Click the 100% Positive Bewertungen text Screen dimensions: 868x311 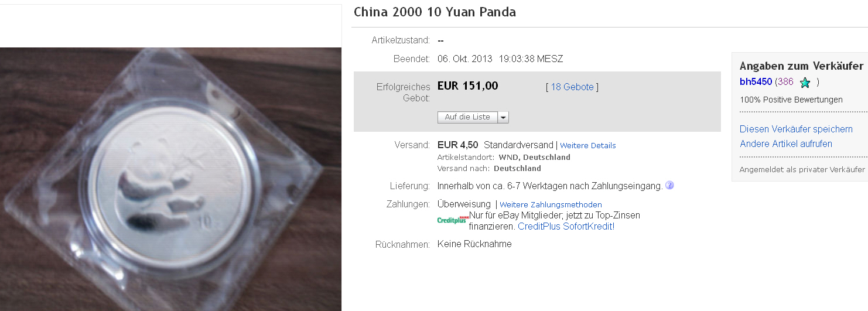pos(791,100)
